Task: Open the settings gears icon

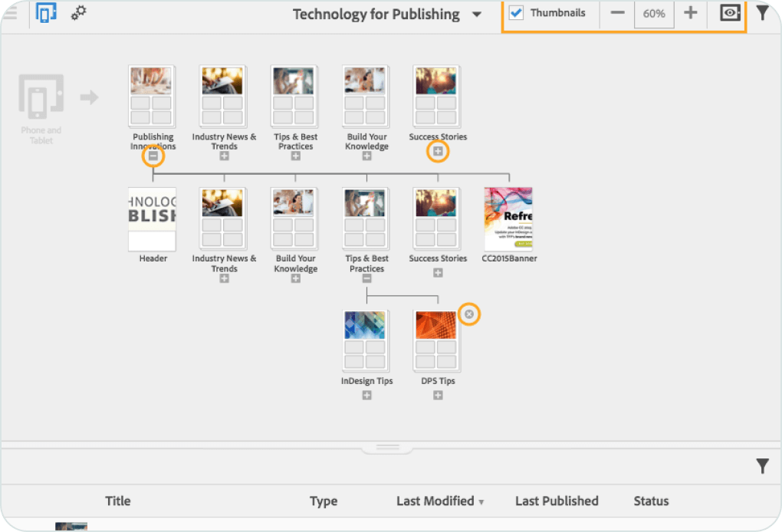Action: click(78, 13)
